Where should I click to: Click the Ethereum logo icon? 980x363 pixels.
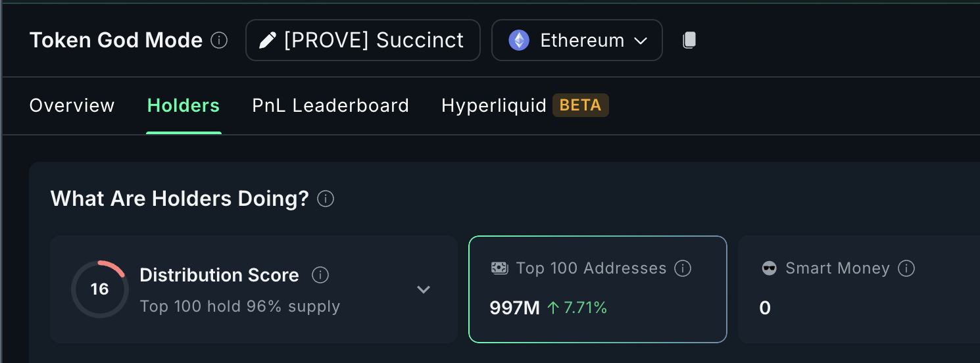coord(519,41)
